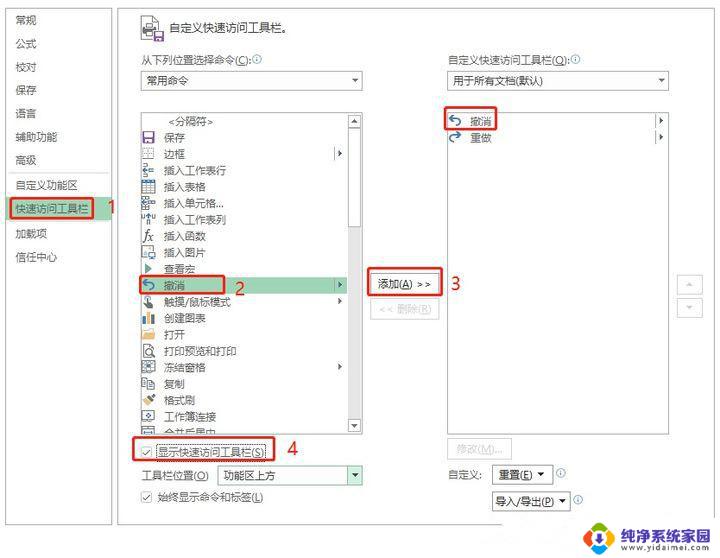Screen dimensions: 720x558
Task: Open the For all documents dropdown
Action: tap(558, 81)
